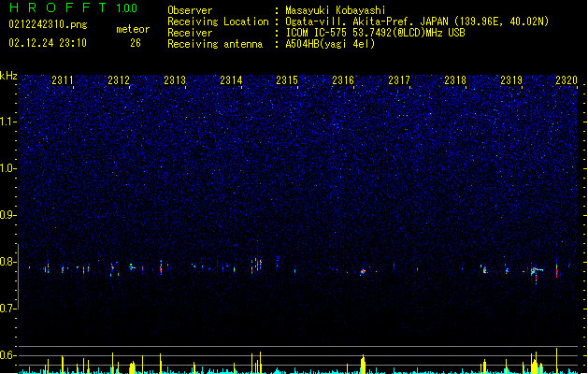Click the 2316 time marker
This screenshot has height=374, width=588.
pyautogui.click(x=343, y=80)
